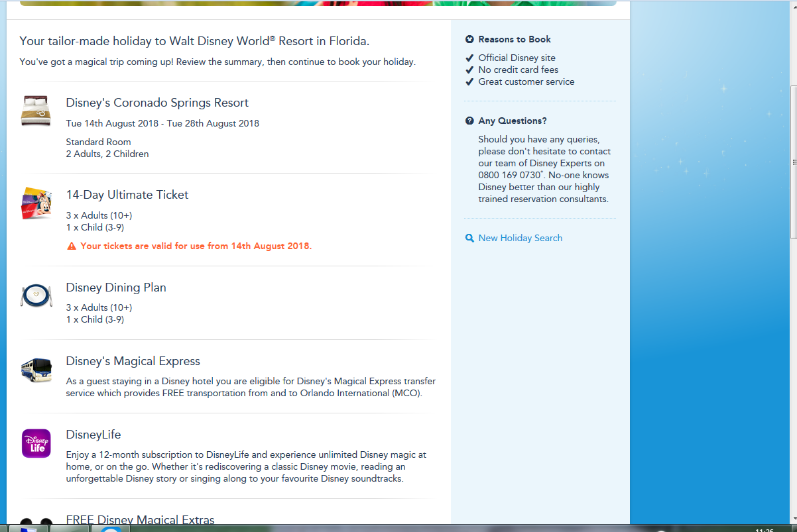The image size is (797, 532).
Task: Click the magnifier icon next to New Holiday Search
Action: point(469,238)
